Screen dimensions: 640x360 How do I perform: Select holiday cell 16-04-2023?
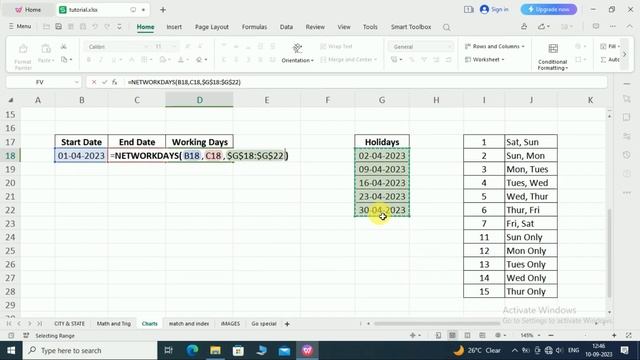[x=382, y=183]
